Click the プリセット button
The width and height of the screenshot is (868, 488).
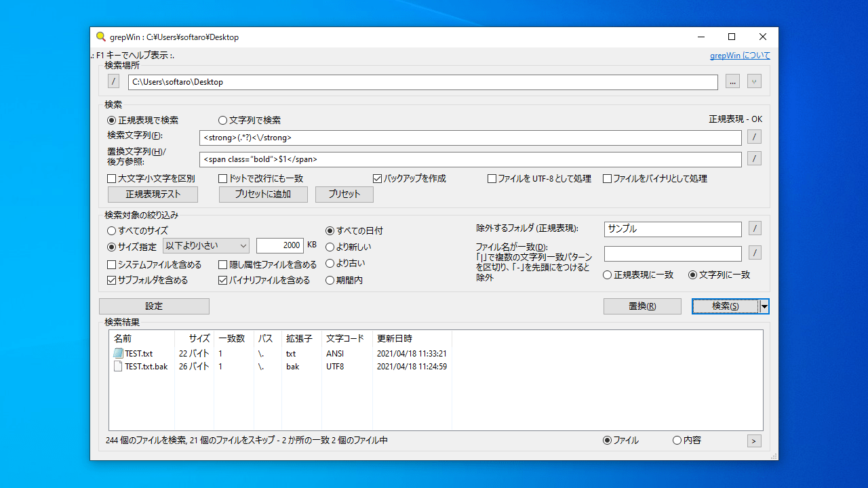click(344, 195)
